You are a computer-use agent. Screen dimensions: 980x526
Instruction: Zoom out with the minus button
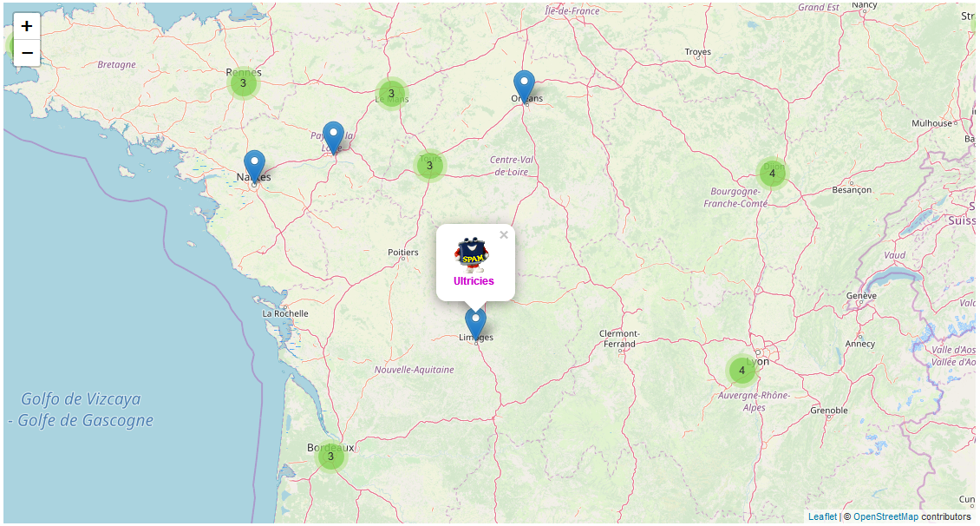27,53
